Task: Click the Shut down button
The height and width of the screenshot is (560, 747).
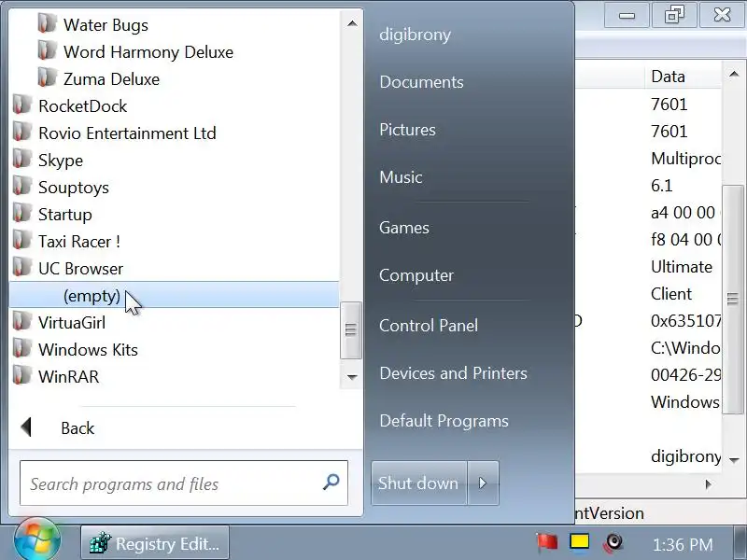Action: coord(418,483)
